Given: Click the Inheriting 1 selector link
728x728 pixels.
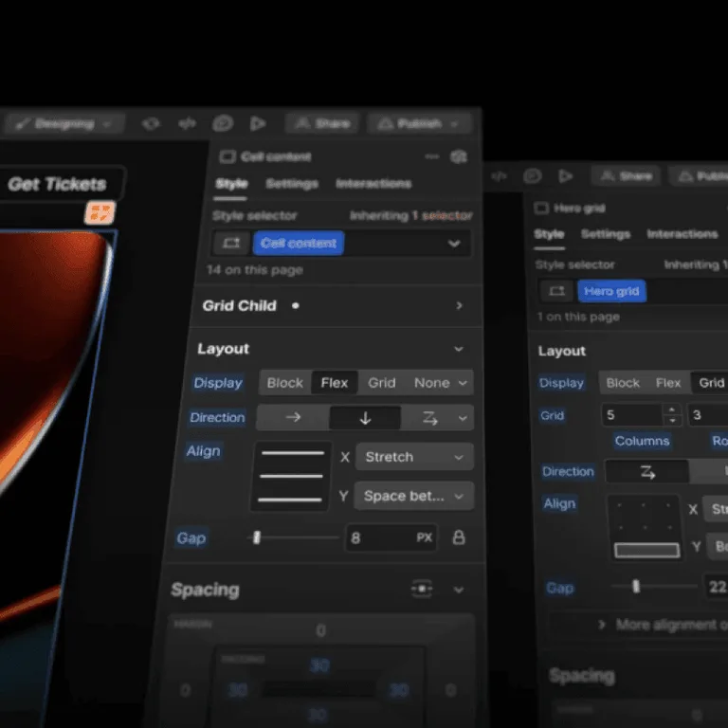Looking at the screenshot, I should click(x=410, y=215).
